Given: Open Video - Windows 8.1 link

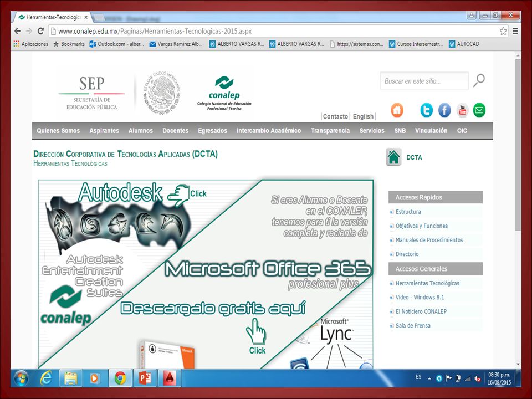Looking at the screenshot, I should 420,297.
